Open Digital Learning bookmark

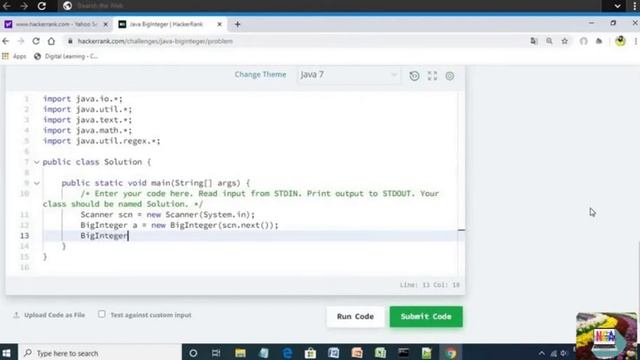[x=66, y=56]
